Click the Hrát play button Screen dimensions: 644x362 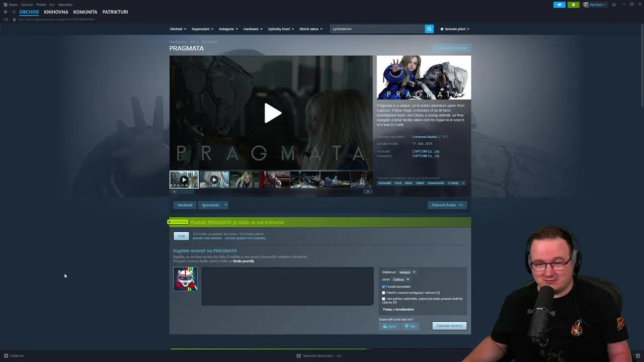click(181, 236)
